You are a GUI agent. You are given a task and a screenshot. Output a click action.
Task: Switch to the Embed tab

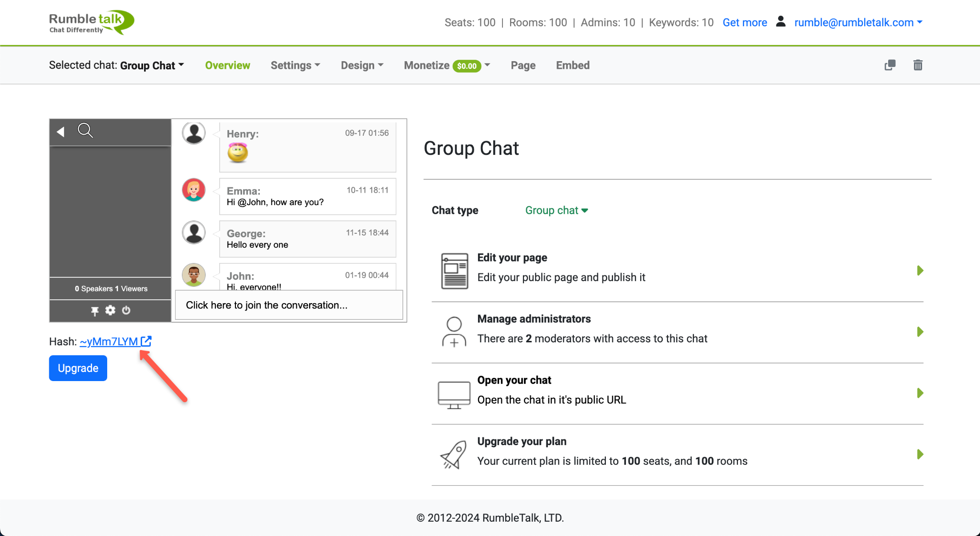(x=572, y=66)
